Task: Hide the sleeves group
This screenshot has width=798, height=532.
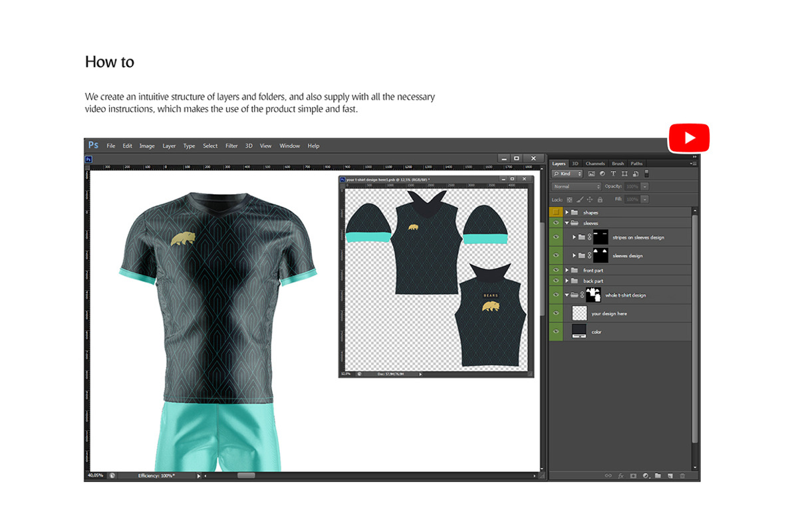Action: pos(555,223)
